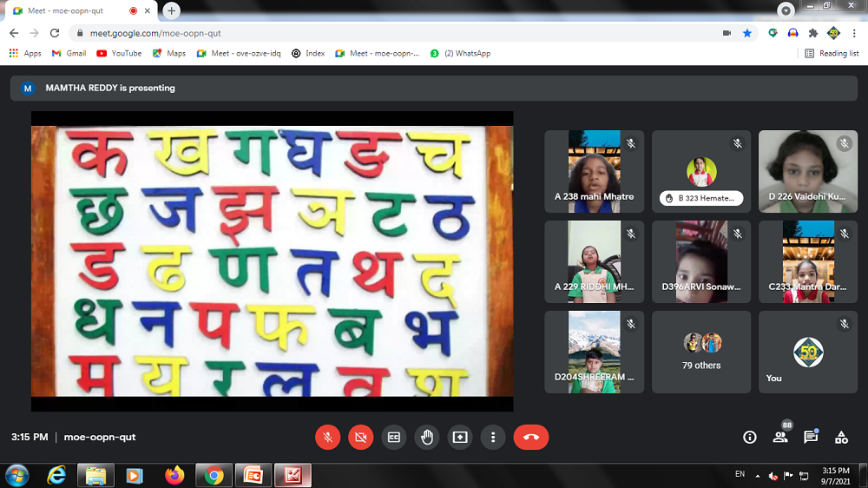This screenshot has height=488, width=868.
Task: Open the activities panel
Action: point(841,438)
